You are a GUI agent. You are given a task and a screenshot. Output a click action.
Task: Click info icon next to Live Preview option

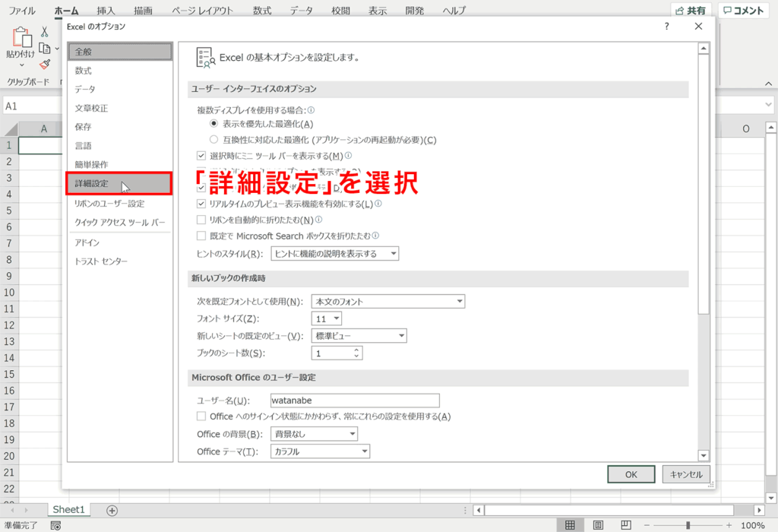378,204
